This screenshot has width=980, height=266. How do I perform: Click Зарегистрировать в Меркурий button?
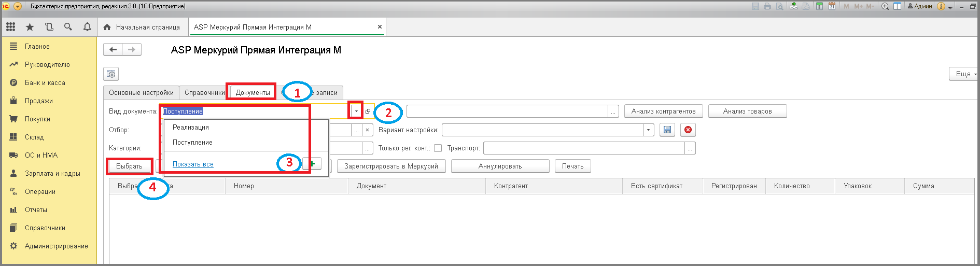[391, 166]
